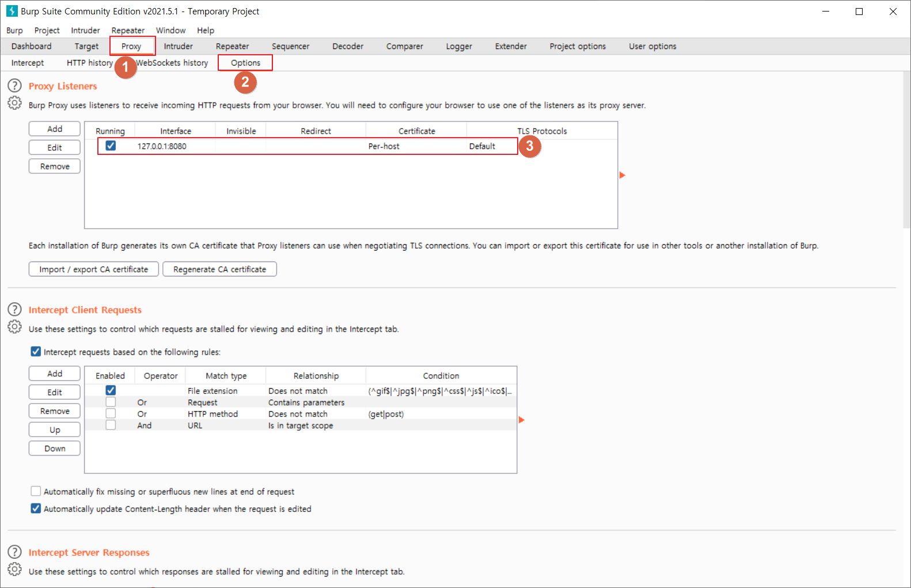Open the Burp menu
This screenshot has width=911, height=588.
click(x=14, y=31)
